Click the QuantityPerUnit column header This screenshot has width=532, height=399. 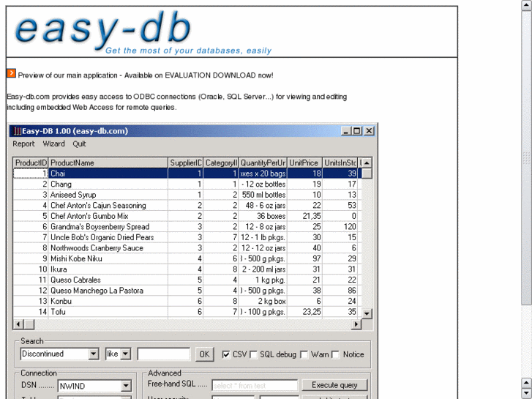[263, 163]
